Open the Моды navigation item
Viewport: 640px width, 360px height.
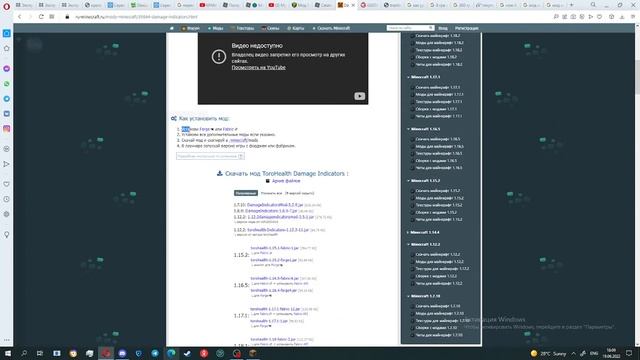216,28
